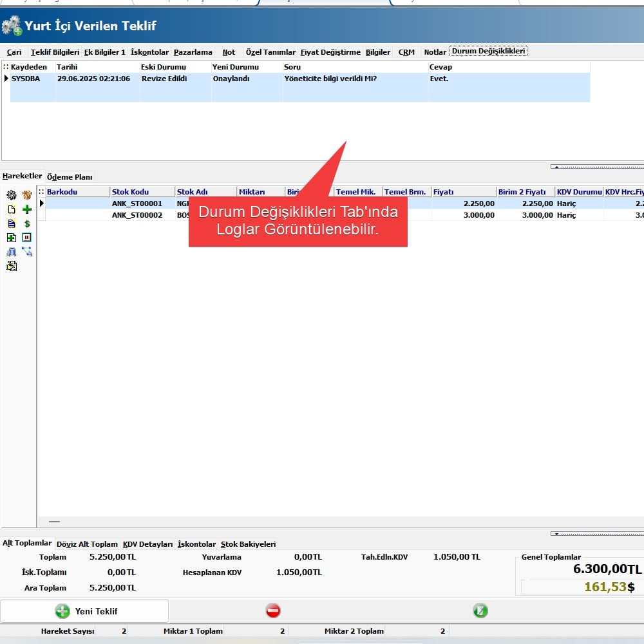Switch to the Ödeme Planı tab
This screenshot has width=644, height=644.
pos(70,177)
